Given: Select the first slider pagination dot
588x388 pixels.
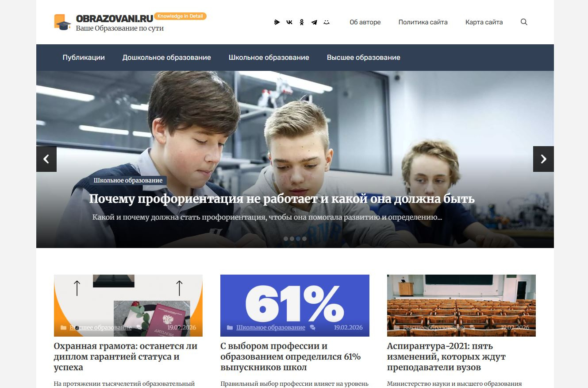Looking at the screenshot, I should [x=286, y=239].
